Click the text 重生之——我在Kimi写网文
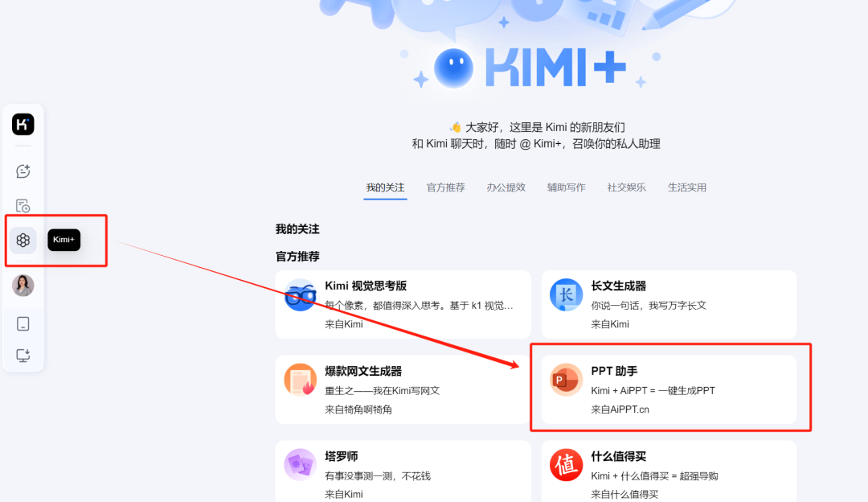The image size is (868, 502). (383, 391)
